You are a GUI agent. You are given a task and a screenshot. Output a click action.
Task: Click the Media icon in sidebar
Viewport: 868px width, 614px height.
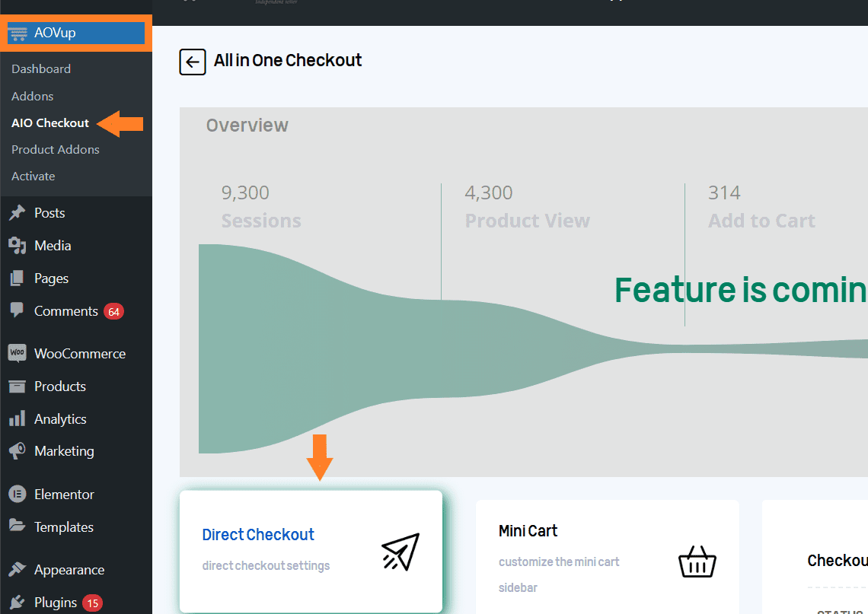(18, 246)
